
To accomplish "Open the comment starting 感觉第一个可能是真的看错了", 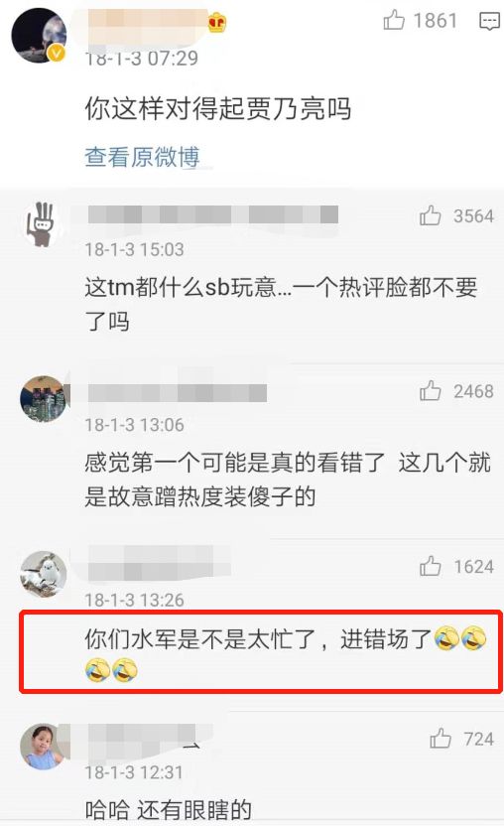I will tap(288, 480).
